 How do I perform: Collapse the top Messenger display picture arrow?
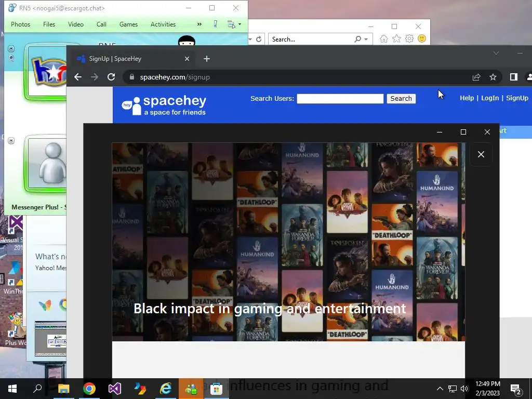tap(11, 48)
